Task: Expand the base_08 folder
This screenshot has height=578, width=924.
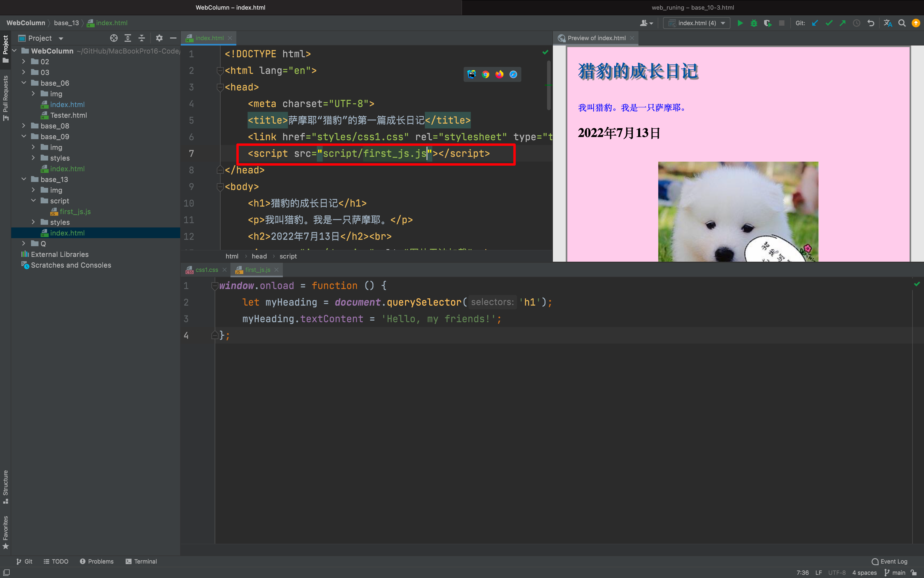Action: tap(24, 126)
